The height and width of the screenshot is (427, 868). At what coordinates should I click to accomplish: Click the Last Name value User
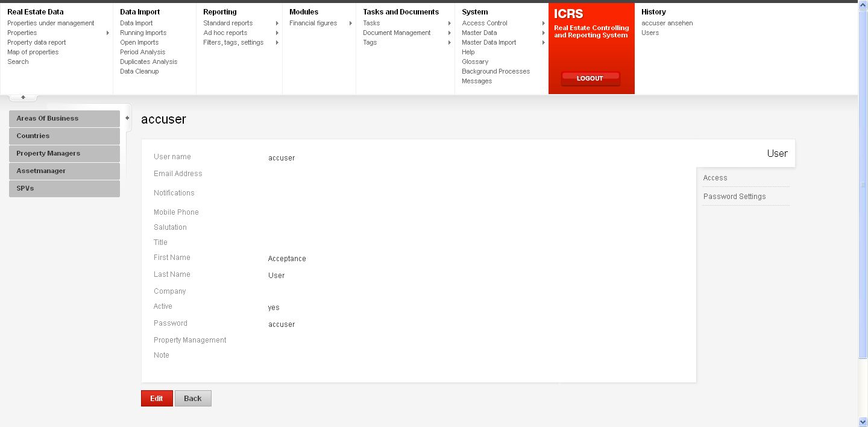coord(276,276)
